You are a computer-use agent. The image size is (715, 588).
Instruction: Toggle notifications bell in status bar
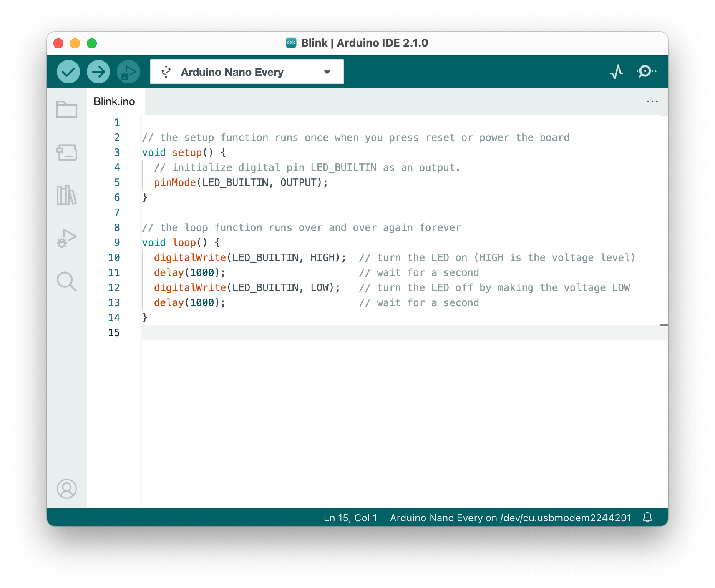point(647,517)
